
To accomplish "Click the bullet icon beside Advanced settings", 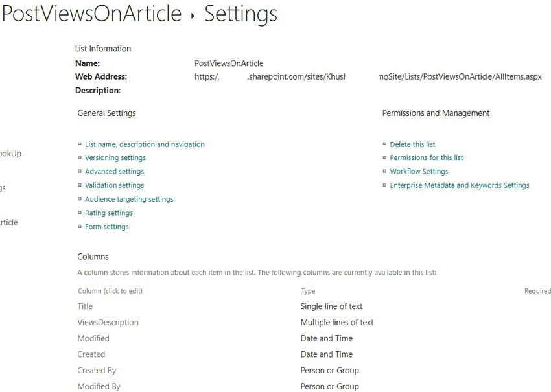I will point(80,171).
